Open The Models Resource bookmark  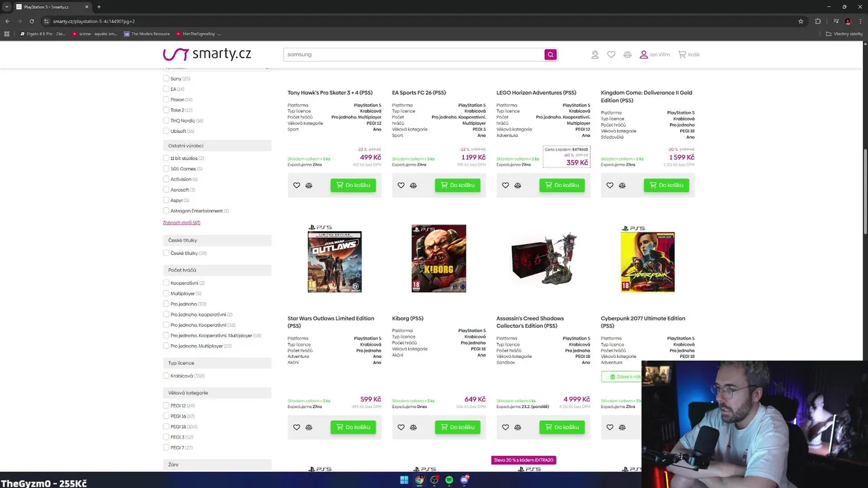(x=147, y=34)
